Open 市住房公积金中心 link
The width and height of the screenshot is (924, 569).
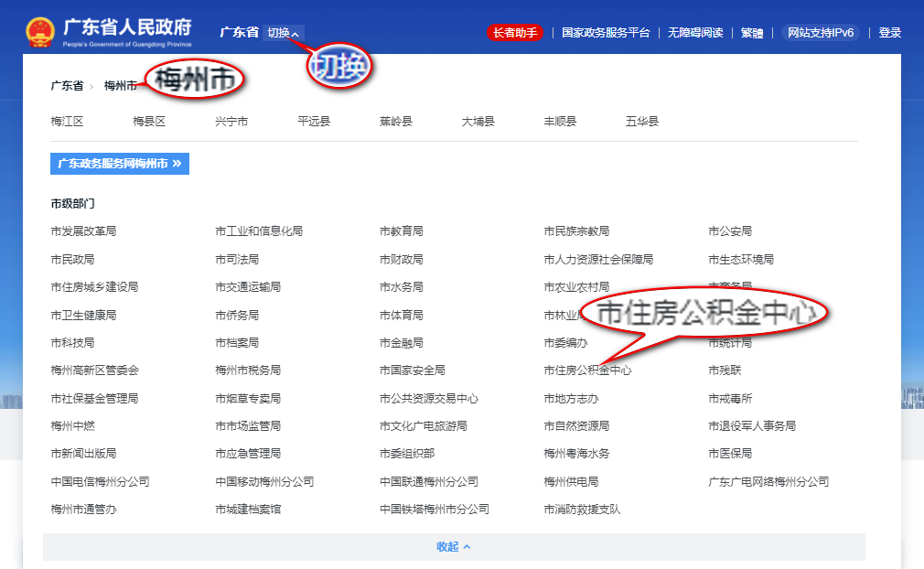tap(587, 370)
